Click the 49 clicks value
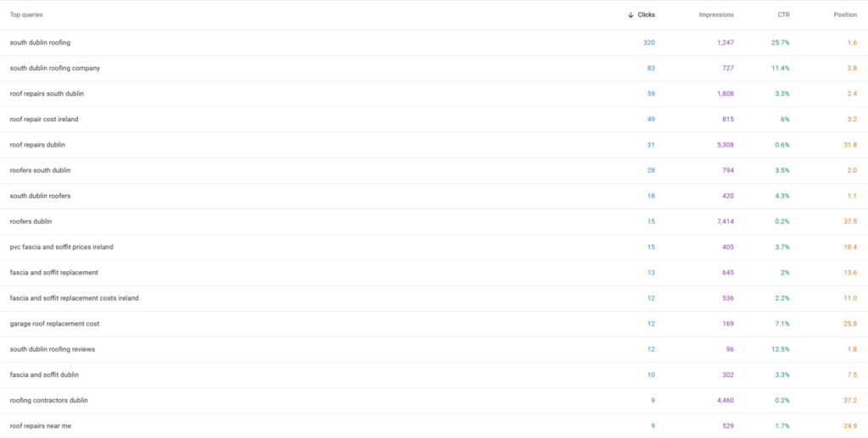Viewport: 868px width, 438px height. (x=651, y=119)
